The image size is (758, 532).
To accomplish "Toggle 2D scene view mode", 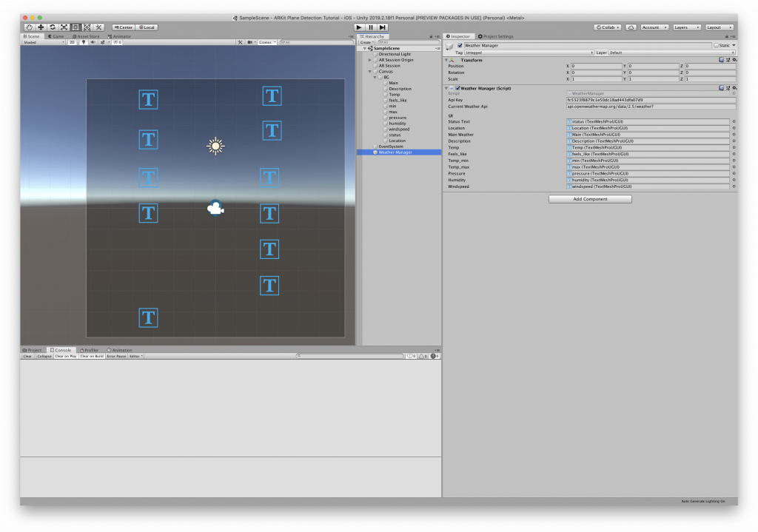I will (x=72, y=42).
